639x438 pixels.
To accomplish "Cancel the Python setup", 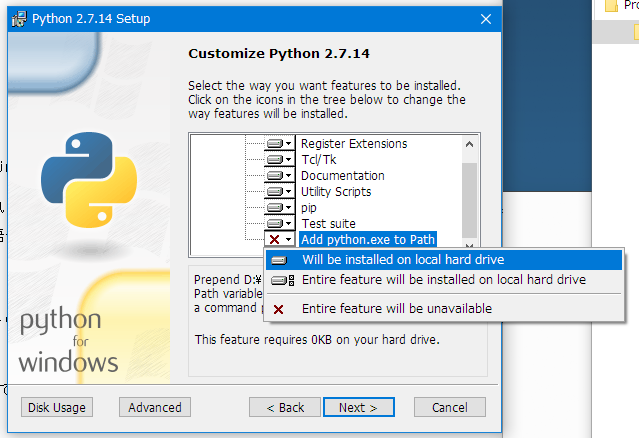I will point(450,407).
